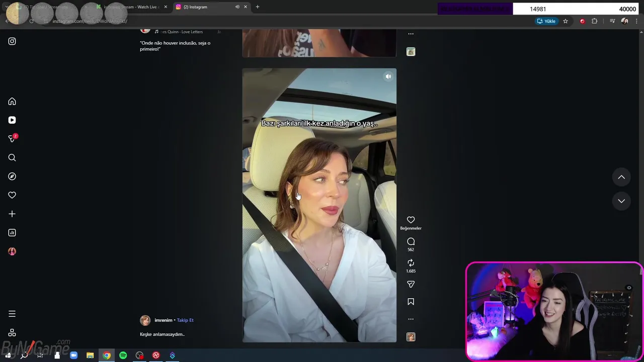Open Instagram Search
This screenshot has width=644, height=362.
point(12,158)
